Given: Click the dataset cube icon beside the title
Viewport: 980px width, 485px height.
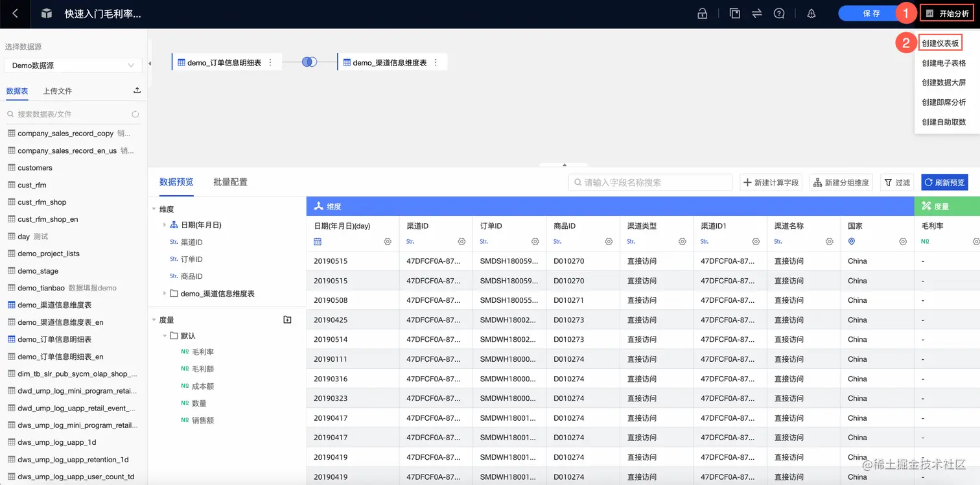Looking at the screenshot, I should coord(46,14).
